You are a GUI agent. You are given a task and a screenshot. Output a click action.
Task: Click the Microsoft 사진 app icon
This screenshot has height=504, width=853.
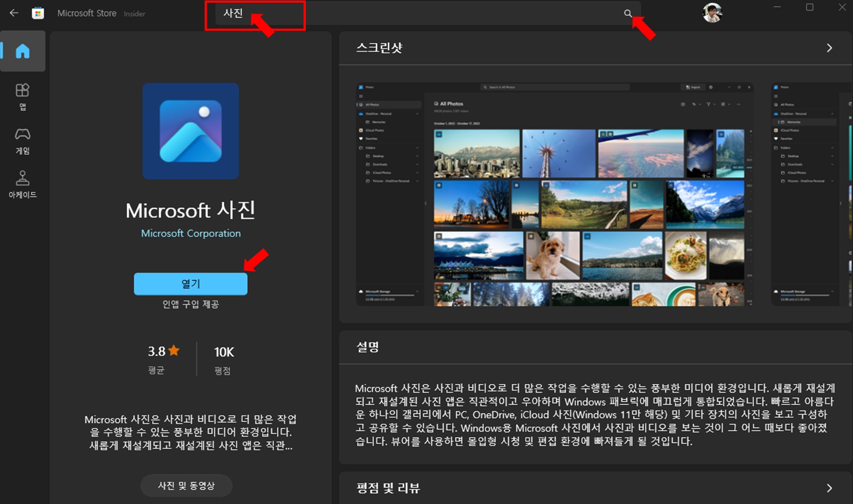[x=191, y=131]
